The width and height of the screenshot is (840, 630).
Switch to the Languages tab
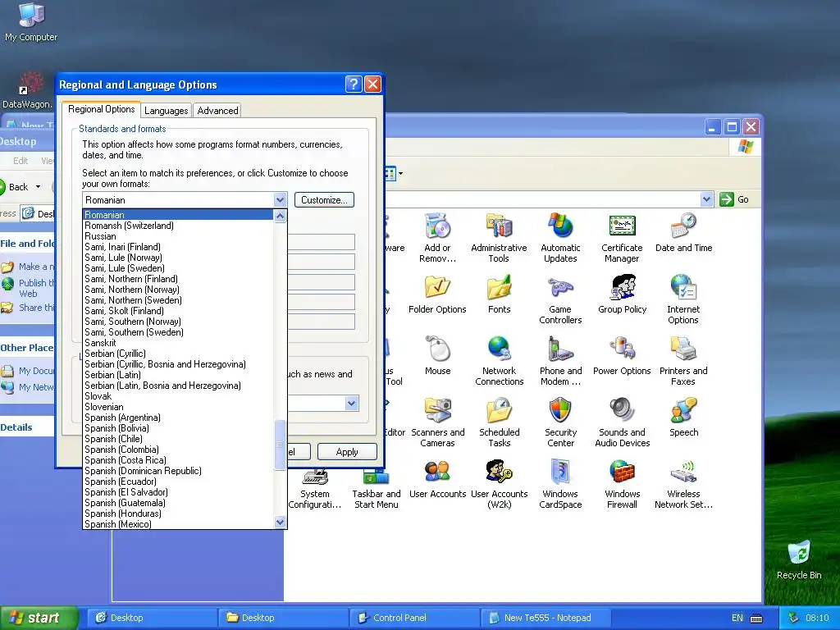166,111
